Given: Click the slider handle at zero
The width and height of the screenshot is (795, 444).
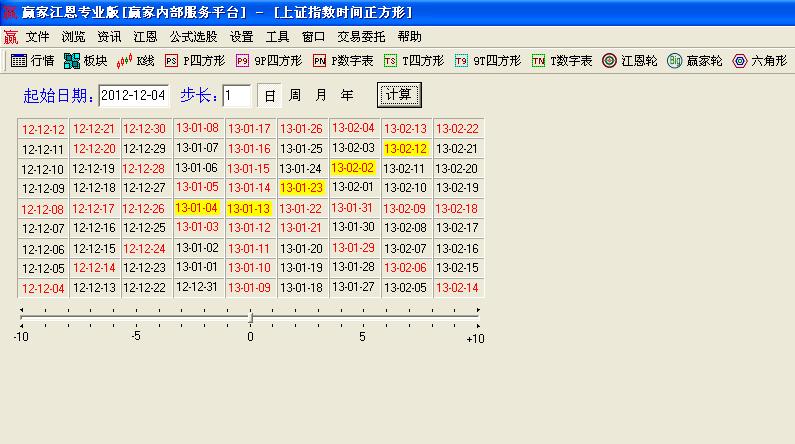Looking at the screenshot, I should click(x=250, y=317).
